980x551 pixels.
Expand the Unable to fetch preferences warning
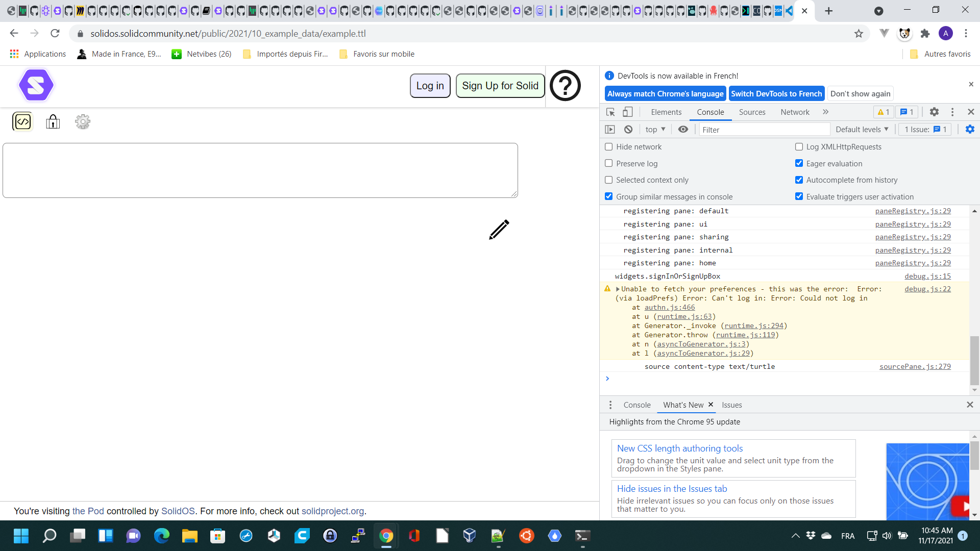point(618,289)
